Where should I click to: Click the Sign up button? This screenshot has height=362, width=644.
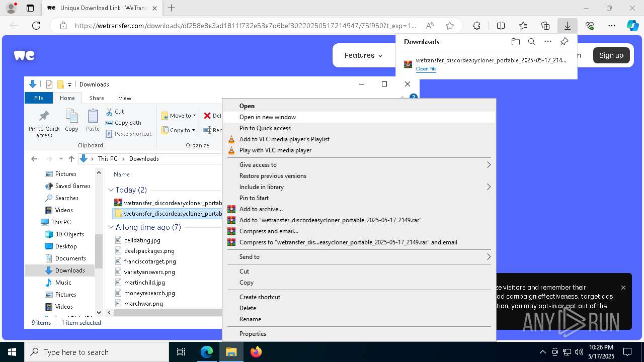click(x=611, y=55)
